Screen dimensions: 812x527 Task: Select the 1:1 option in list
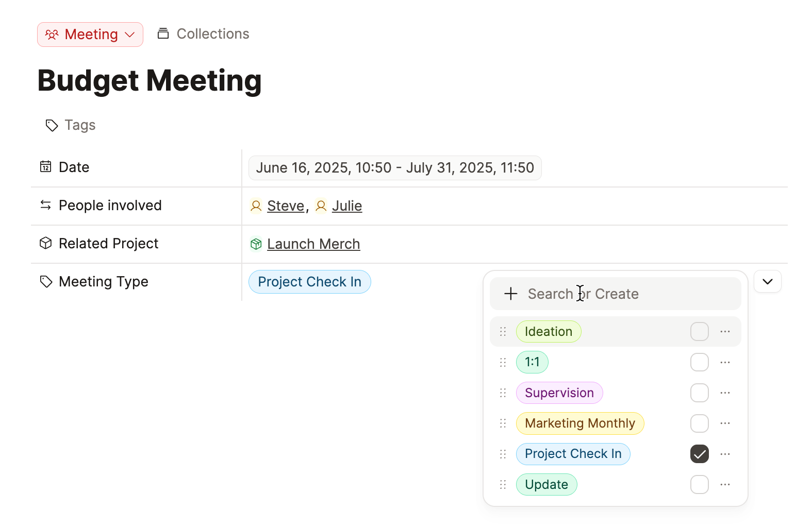(532, 362)
